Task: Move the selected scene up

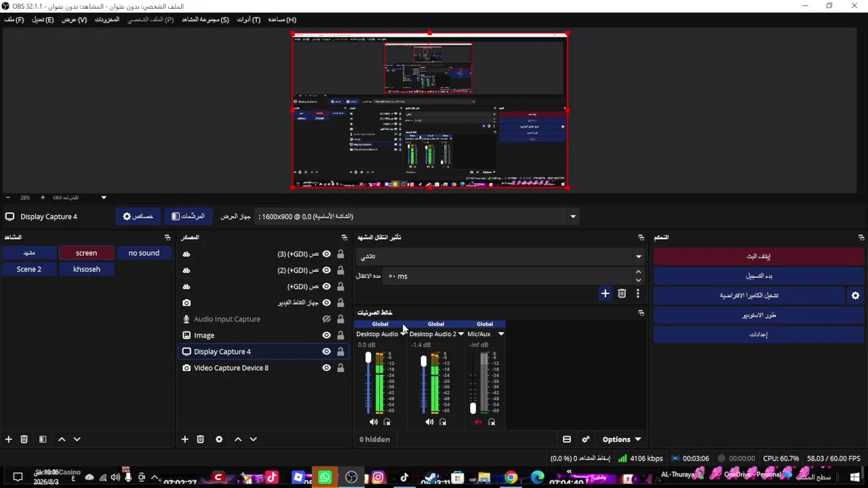Action: [x=62, y=439]
